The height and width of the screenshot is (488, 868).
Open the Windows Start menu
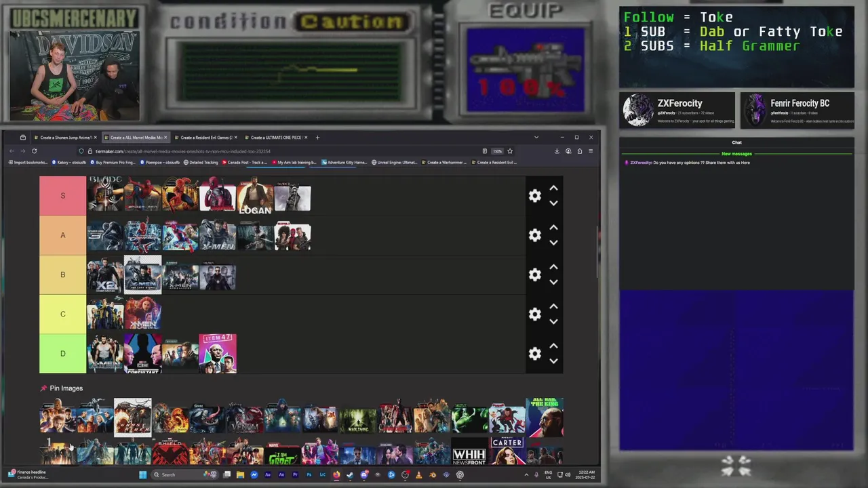pyautogui.click(x=142, y=474)
